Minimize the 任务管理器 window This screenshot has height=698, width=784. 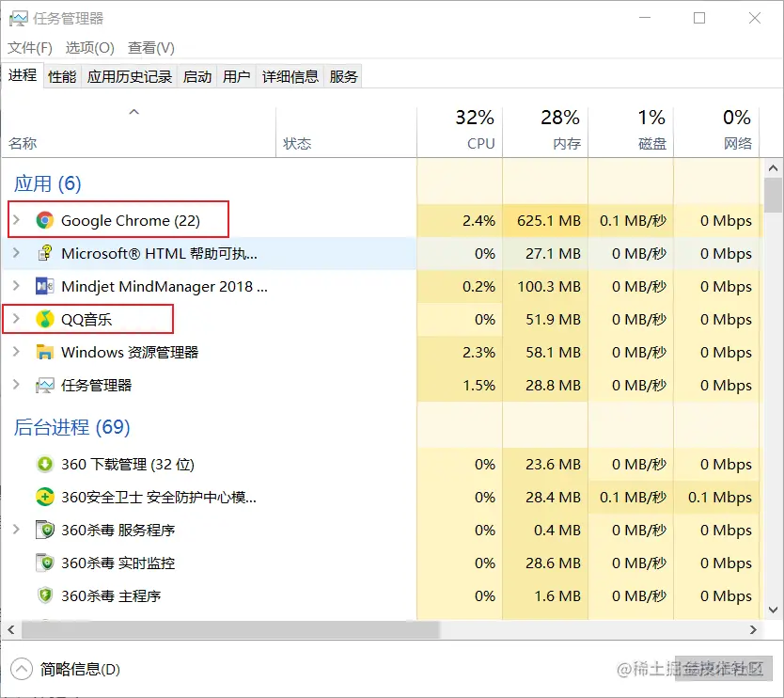coord(645,18)
